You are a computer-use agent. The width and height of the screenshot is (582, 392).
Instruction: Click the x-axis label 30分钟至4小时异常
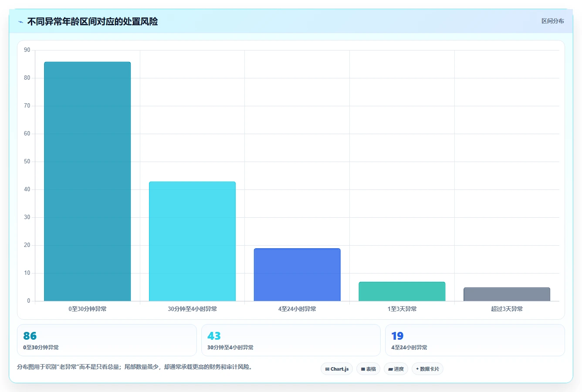coord(192,309)
